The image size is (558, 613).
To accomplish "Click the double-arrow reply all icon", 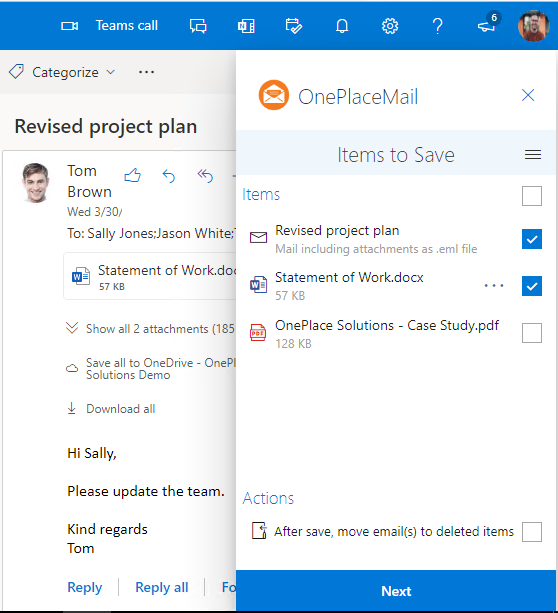I will (x=205, y=176).
